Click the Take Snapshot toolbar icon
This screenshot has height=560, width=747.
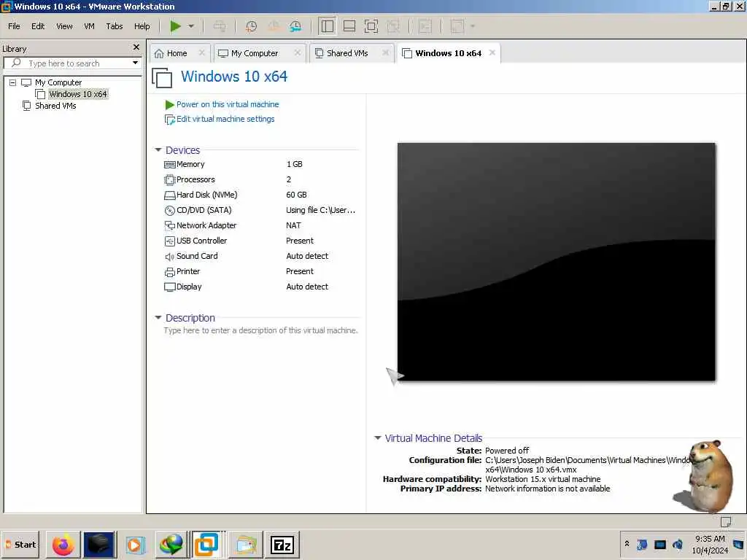pos(251,26)
